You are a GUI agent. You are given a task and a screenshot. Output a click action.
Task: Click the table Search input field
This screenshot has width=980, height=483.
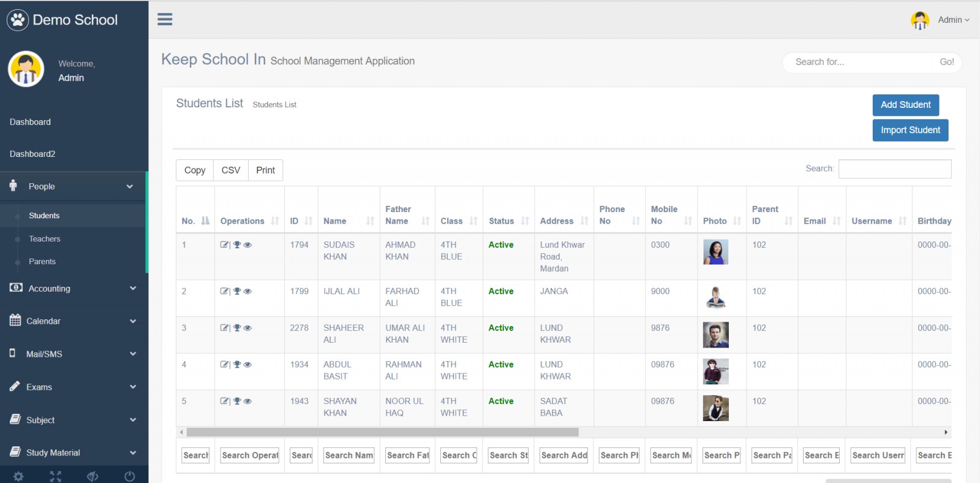[x=894, y=169]
